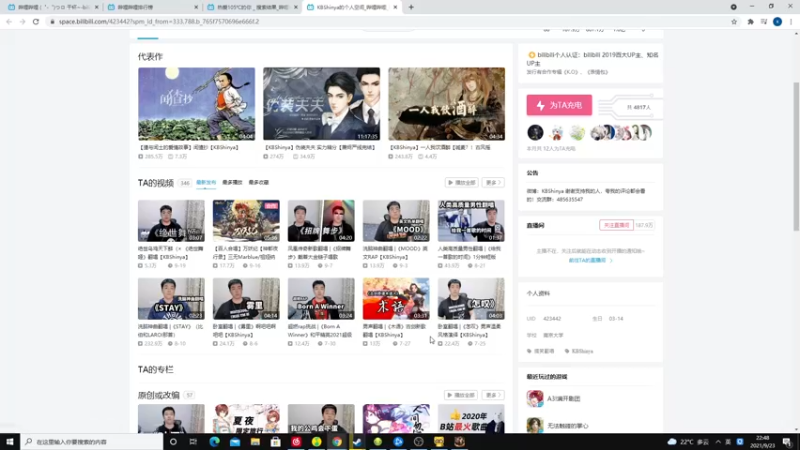
Task: Click the 为TA充电 charge button
Action: click(x=559, y=105)
